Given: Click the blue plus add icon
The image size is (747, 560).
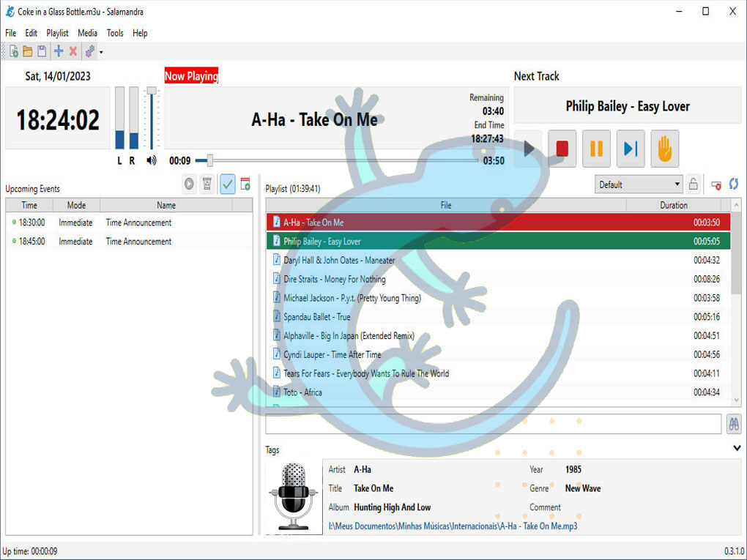Looking at the screenshot, I should coord(59,51).
